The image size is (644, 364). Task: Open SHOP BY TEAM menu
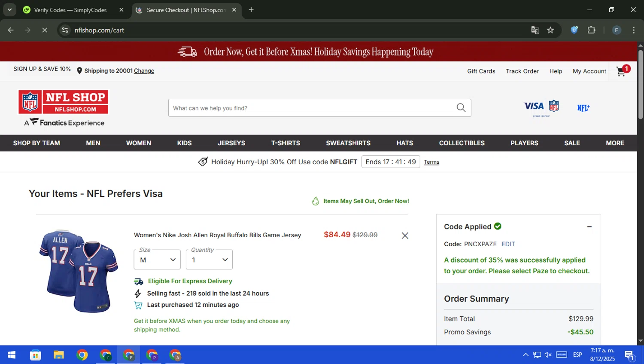pos(36,143)
